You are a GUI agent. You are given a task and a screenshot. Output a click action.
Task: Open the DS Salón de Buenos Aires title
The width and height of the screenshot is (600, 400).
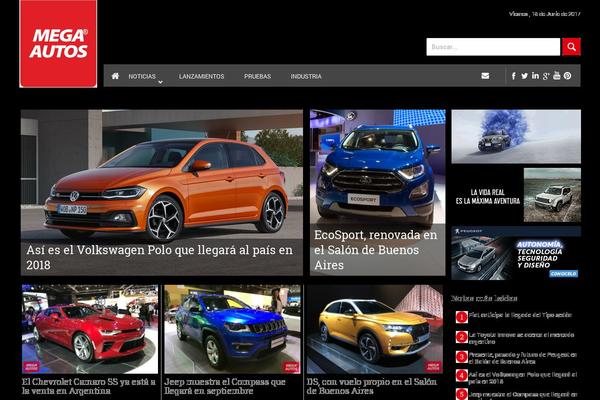(x=371, y=386)
